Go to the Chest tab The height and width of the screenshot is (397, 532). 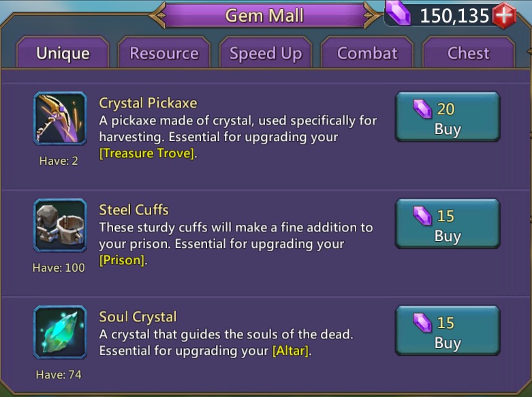[x=469, y=52]
